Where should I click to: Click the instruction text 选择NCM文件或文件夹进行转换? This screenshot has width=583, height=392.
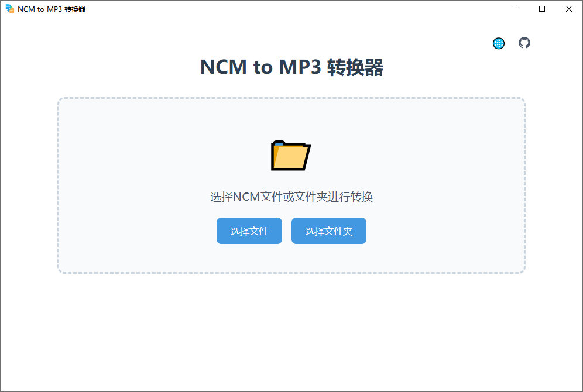291,197
